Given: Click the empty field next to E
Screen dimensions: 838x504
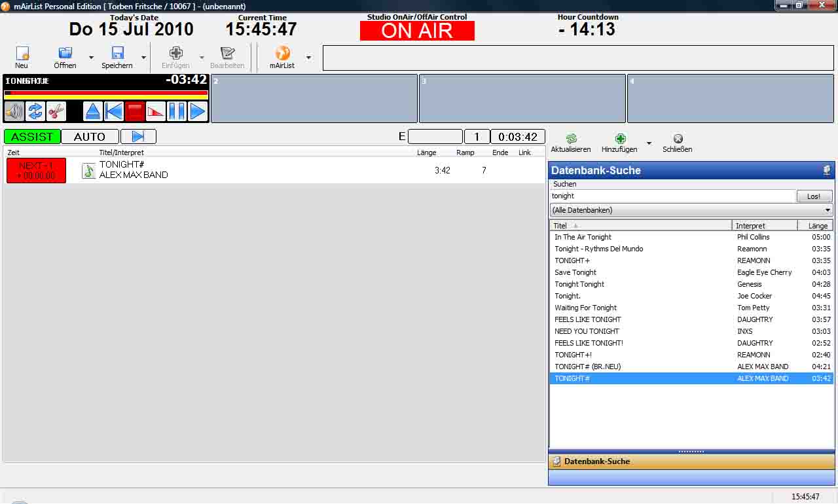Looking at the screenshot, I should [435, 137].
